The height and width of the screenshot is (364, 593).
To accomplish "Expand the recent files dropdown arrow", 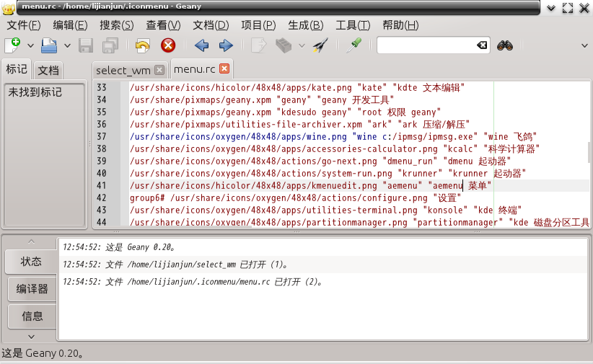I will (x=67, y=46).
